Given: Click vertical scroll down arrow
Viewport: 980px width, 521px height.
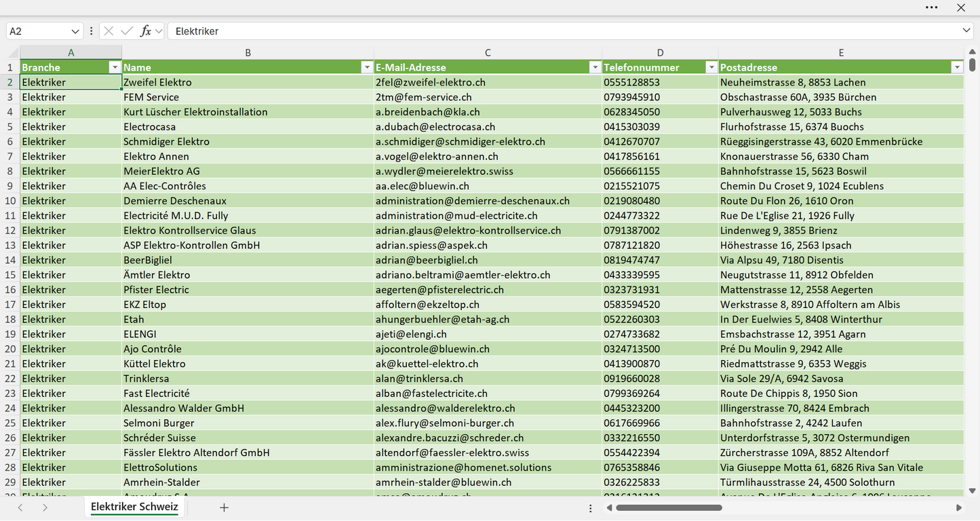Looking at the screenshot, I should (x=973, y=490).
